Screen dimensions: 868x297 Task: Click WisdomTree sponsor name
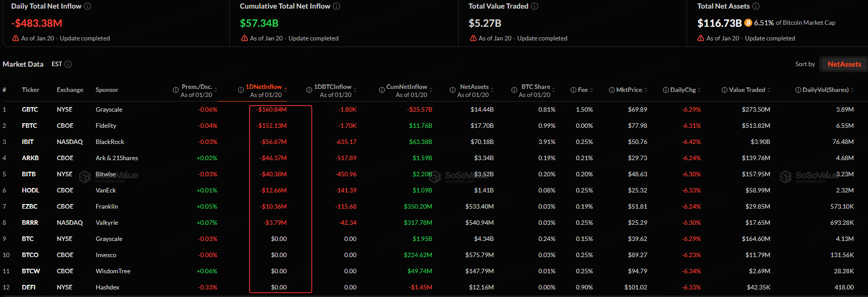(x=113, y=271)
